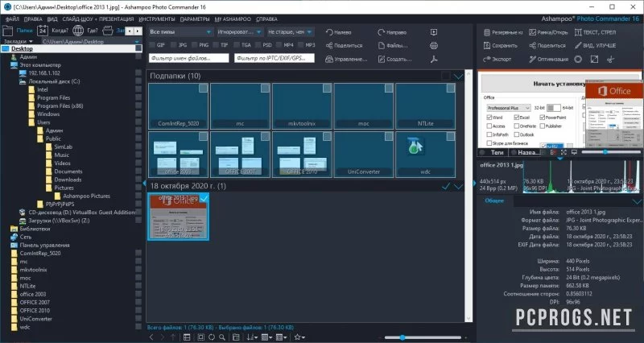Click Оптимизация optimize tool
Screen dimensions: 644x343
coord(548,59)
